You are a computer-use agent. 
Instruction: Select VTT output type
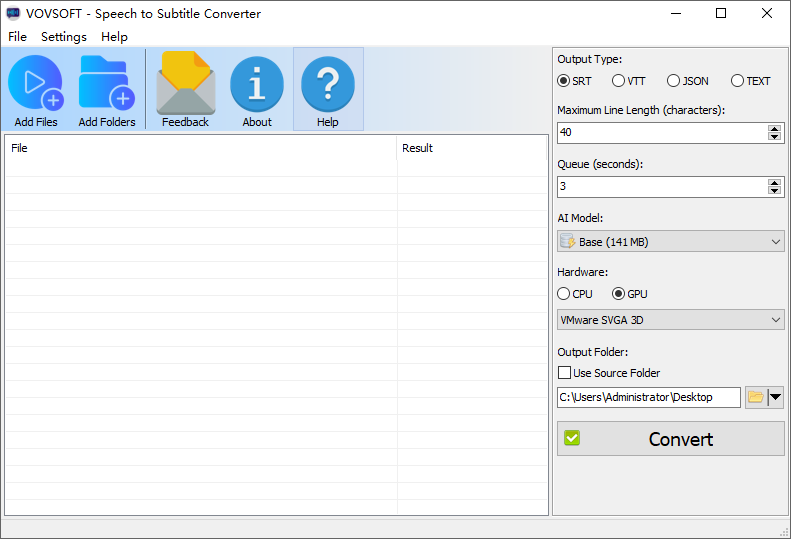pyautogui.click(x=629, y=81)
